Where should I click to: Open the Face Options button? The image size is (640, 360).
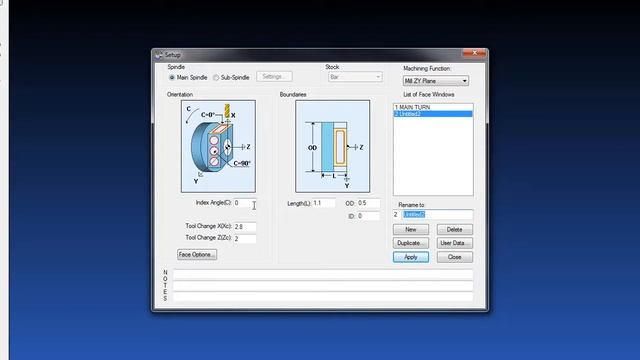point(197,255)
